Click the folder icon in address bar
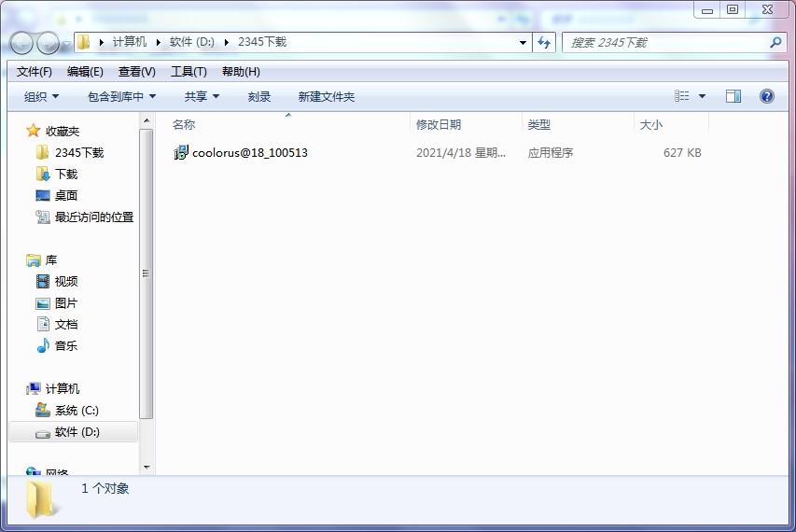This screenshot has height=532, width=796. (x=84, y=42)
